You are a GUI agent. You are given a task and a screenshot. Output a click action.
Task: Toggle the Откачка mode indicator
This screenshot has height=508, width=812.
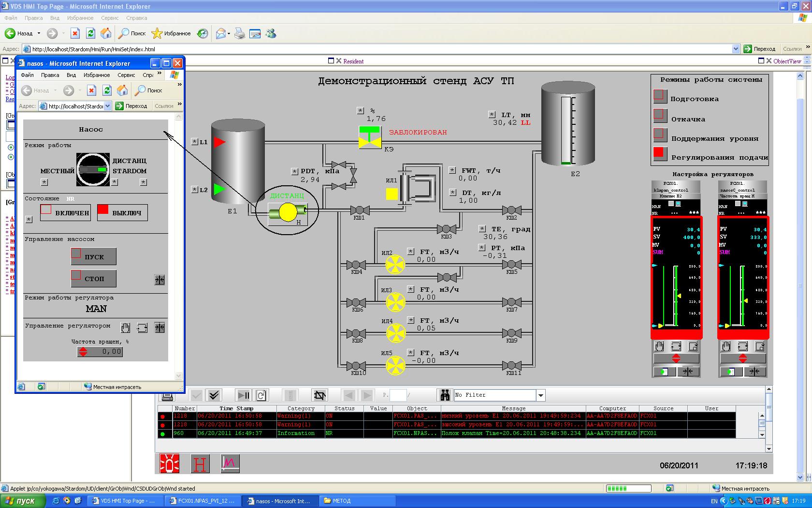pos(660,116)
